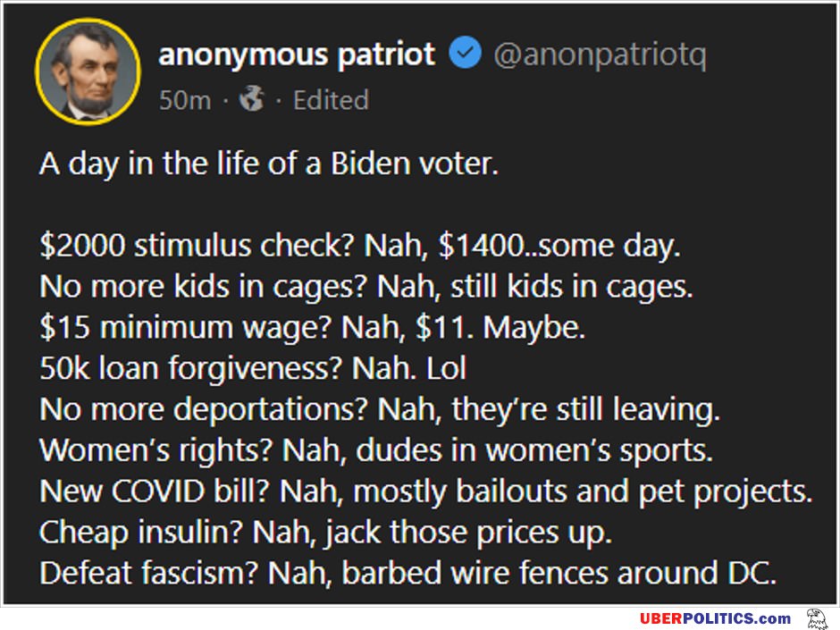The image size is (840, 630).
Task: View edit history via Edited label
Action: coord(331,100)
